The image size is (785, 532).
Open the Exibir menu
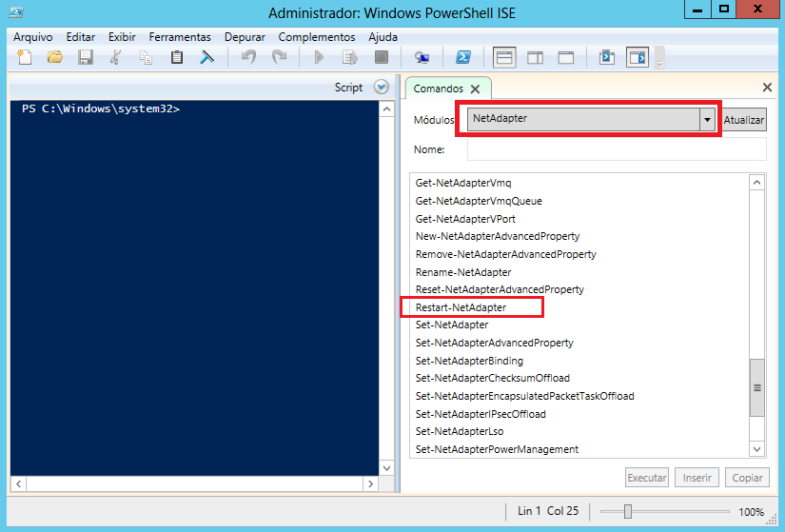coord(122,37)
